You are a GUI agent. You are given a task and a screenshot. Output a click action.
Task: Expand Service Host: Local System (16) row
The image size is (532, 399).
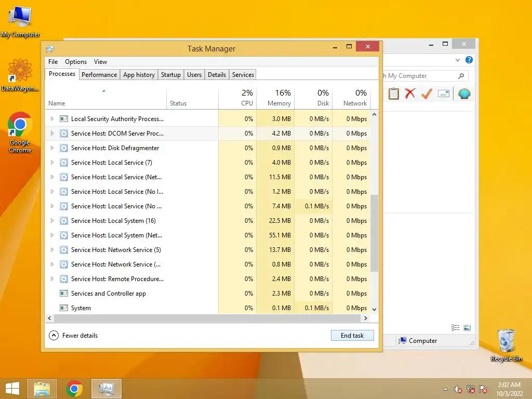point(52,220)
